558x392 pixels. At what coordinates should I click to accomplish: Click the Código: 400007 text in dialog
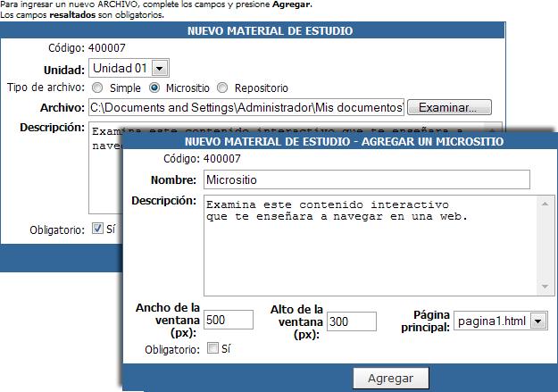click(x=202, y=159)
